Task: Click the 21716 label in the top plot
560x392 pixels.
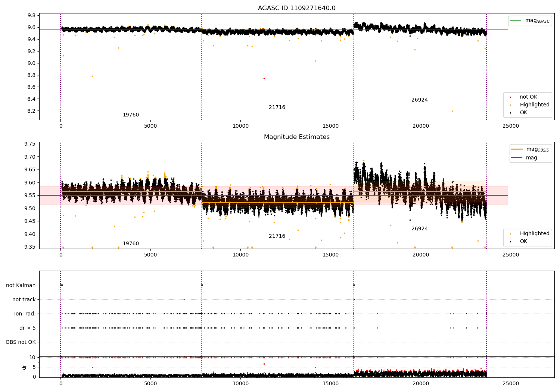Action: [x=277, y=108]
